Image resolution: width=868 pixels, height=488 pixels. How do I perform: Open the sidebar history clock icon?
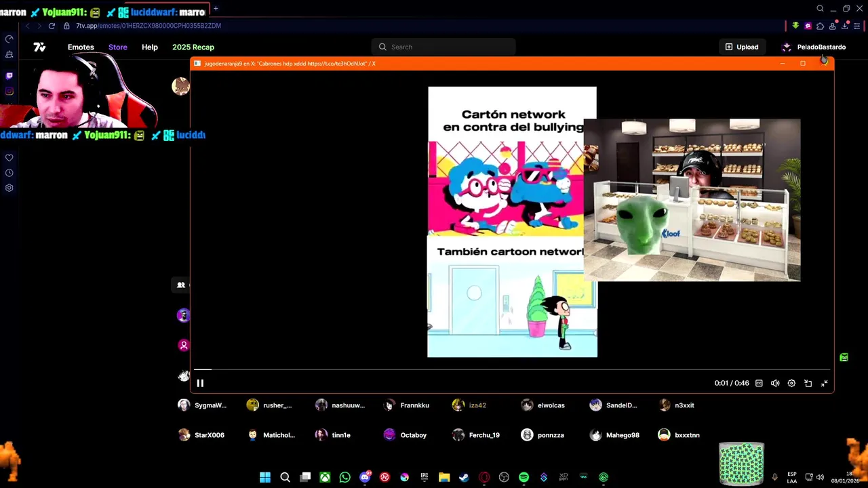pos(9,172)
